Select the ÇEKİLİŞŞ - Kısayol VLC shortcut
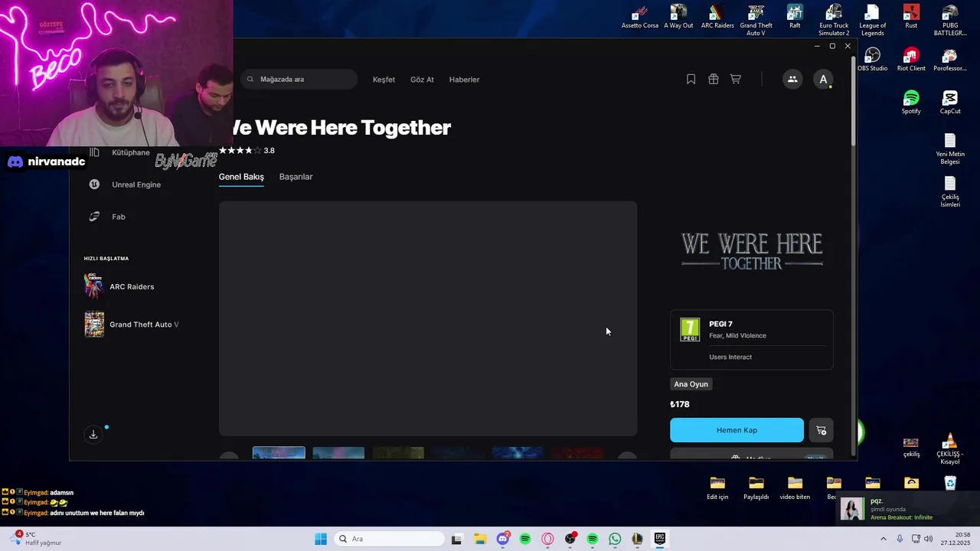Viewport: 980px width, 551px height. tap(949, 450)
